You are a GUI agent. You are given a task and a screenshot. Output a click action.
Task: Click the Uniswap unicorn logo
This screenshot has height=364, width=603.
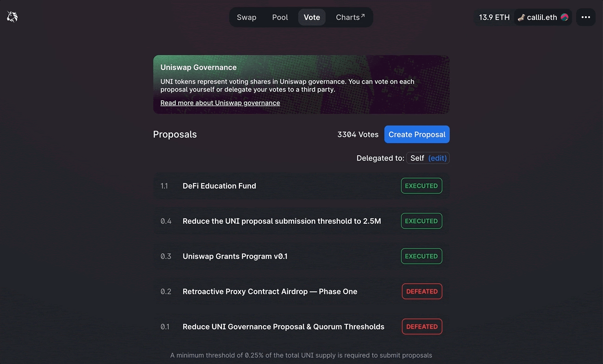pos(13,17)
